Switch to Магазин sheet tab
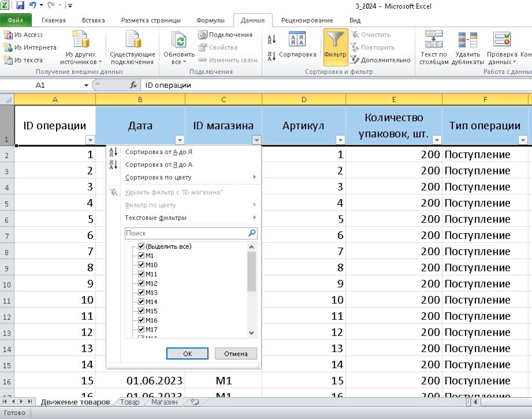 [164, 402]
